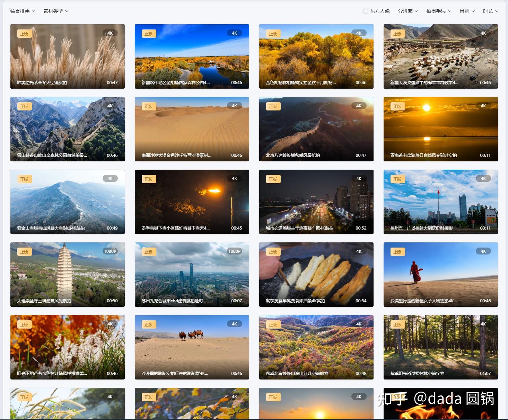Click the 4K badge on 沙漠里的骆驼 video
The height and width of the screenshot is (420, 508).
235,324
